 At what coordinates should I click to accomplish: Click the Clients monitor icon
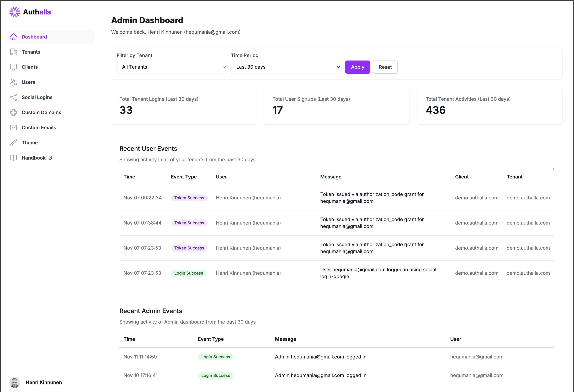[x=13, y=67]
